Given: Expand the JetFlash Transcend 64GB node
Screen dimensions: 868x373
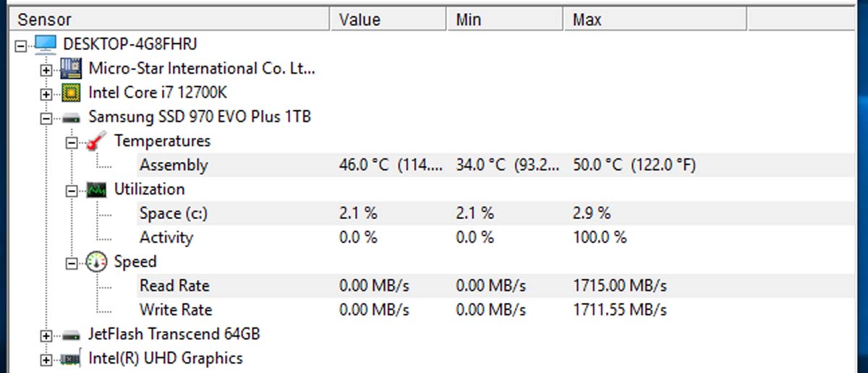Looking at the screenshot, I should point(46,336).
